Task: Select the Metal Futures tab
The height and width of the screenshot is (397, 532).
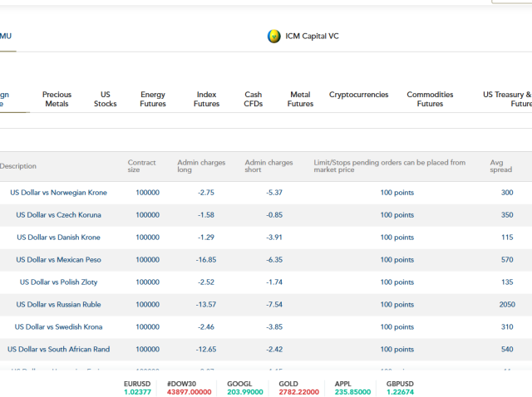Action: pos(300,100)
